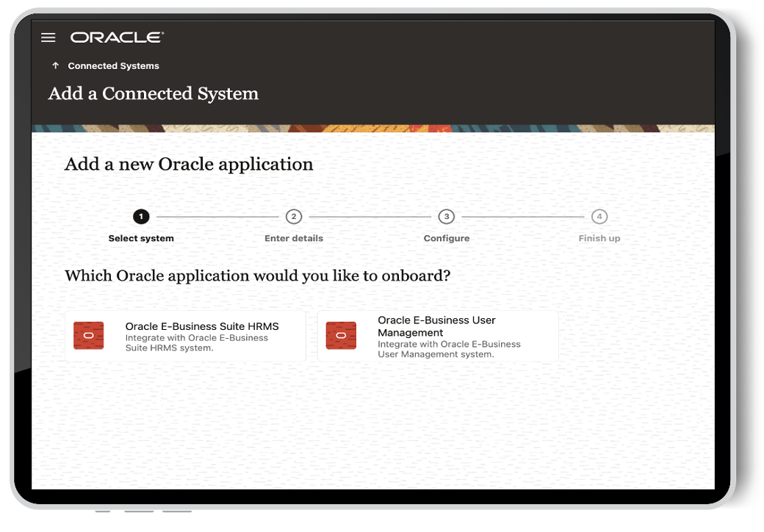This screenshot has width=764, height=532.
Task: Open the hamburger navigation menu
Action: [48, 37]
